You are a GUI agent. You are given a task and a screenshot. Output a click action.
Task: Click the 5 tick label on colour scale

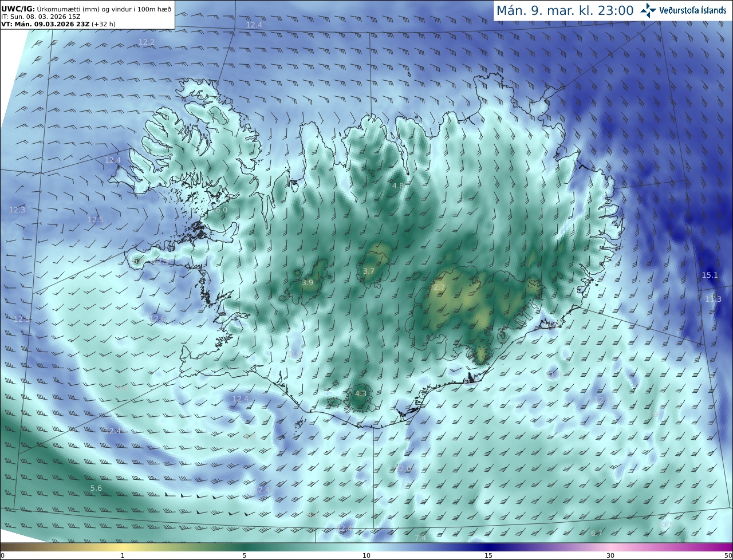tap(245, 555)
